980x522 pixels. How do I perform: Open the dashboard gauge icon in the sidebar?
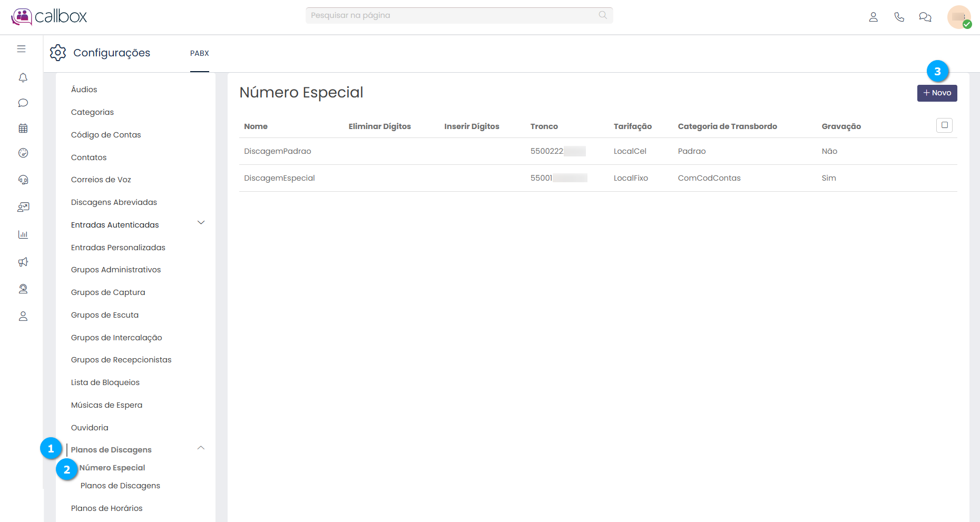tap(23, 153)
